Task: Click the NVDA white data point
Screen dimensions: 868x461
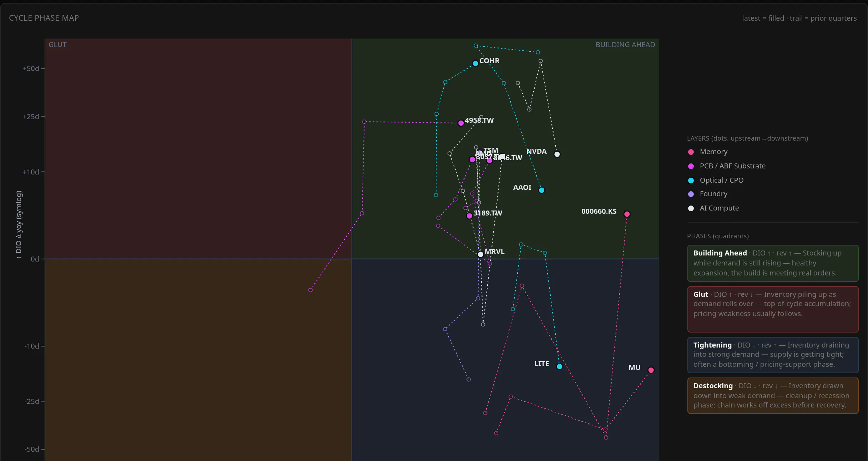Action: (x=557, y=154)
